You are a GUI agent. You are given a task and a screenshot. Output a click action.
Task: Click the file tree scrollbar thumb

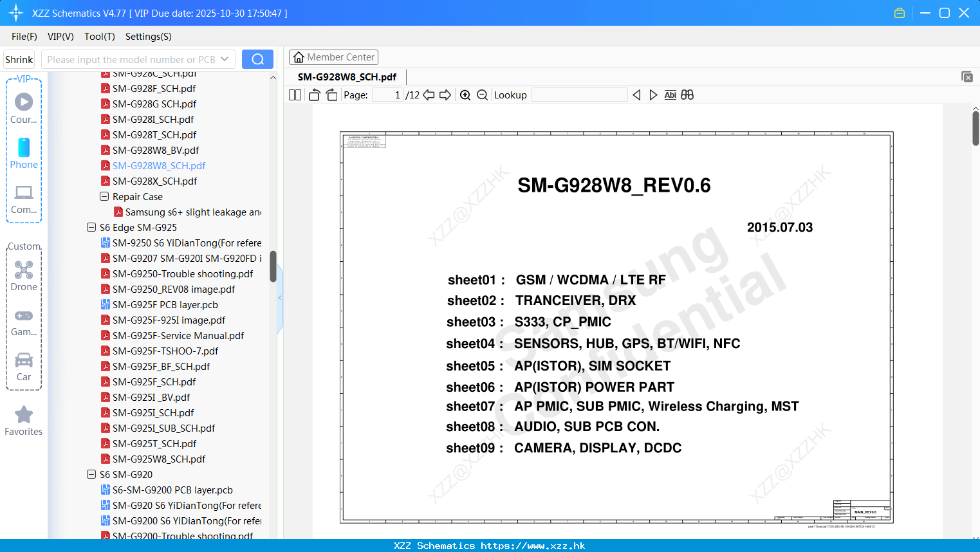[x=273, y=266]
